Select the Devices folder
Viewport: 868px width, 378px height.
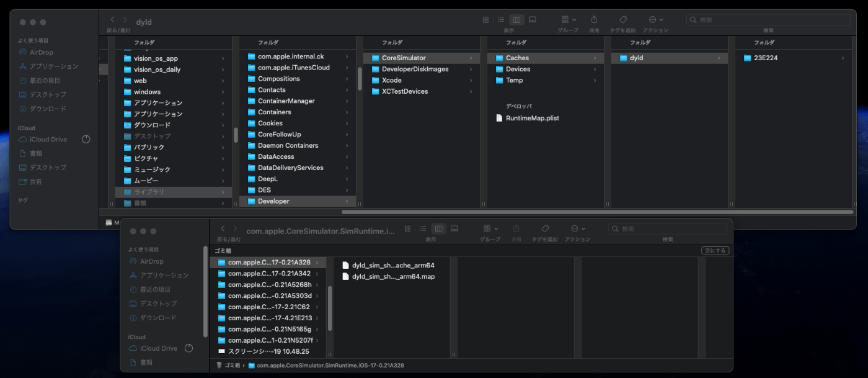[546, 69]
